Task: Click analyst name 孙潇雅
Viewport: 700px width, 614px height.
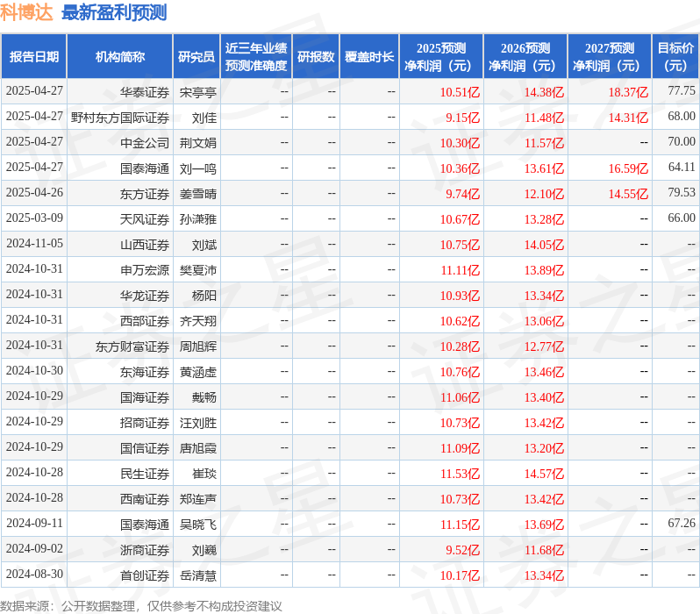Action: click(197, 219)
